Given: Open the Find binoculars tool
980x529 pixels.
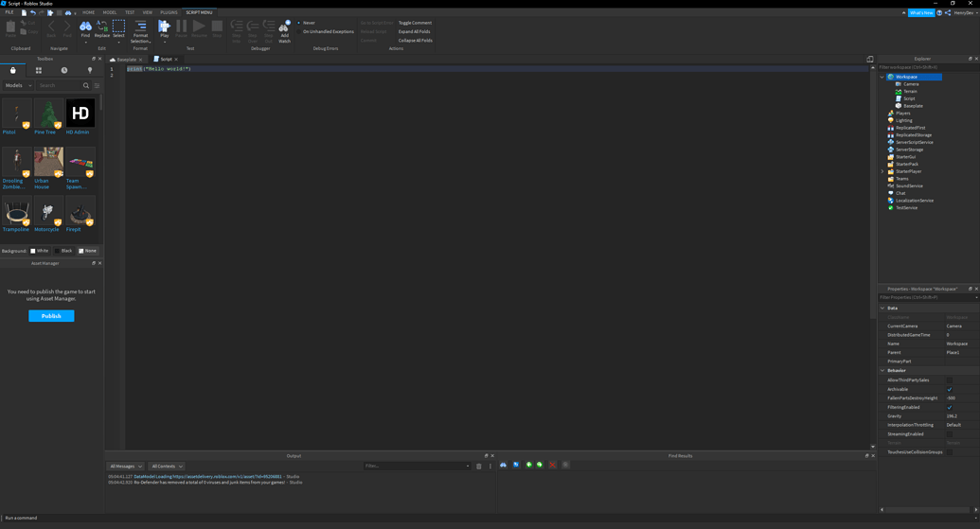Looking at the screenshot, I should (85, 28).
